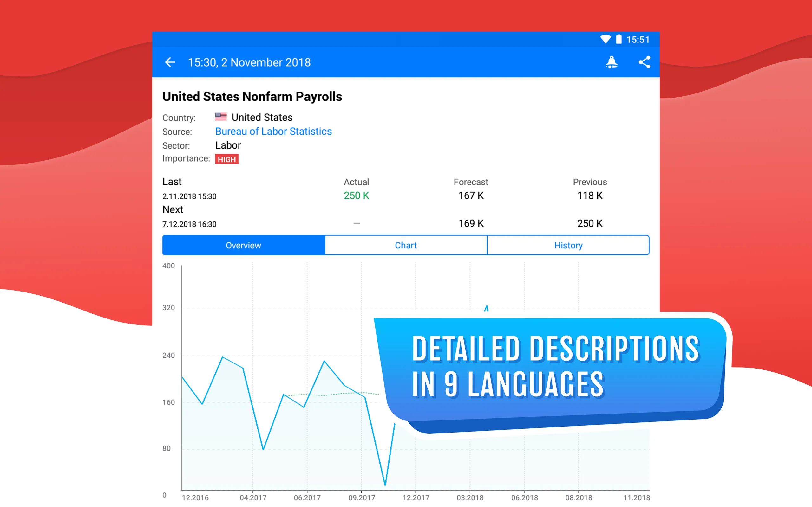The height and width of the screenshot is (507, 812).
Task: Toggle alert for next NFP release
Action: (x=612, y=62)
